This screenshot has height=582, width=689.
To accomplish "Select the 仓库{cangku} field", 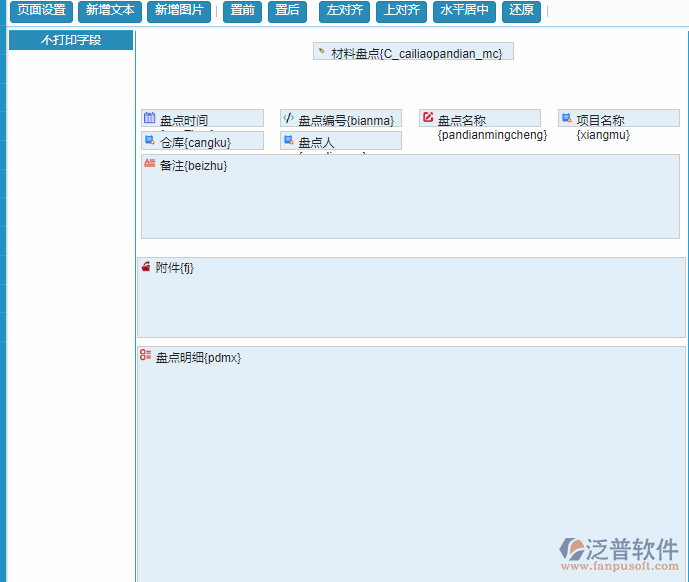I will (203, 141).
